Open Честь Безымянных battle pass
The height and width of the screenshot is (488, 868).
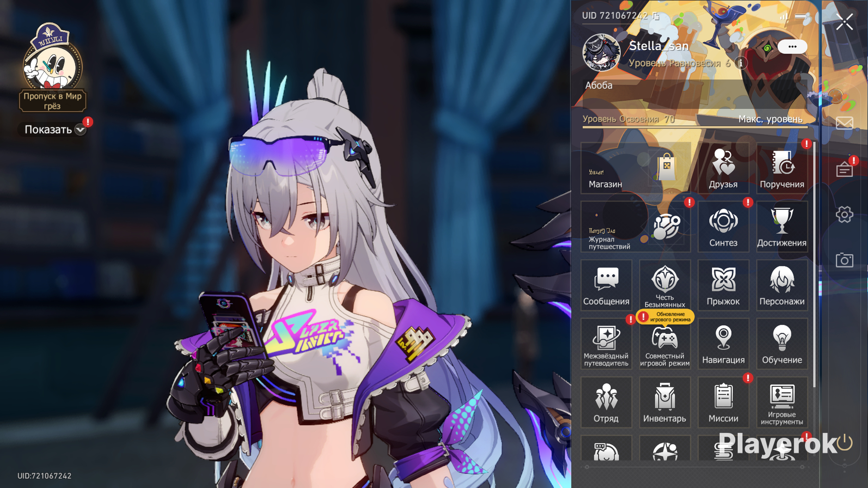pyautogui.click(x=664, y=285)
